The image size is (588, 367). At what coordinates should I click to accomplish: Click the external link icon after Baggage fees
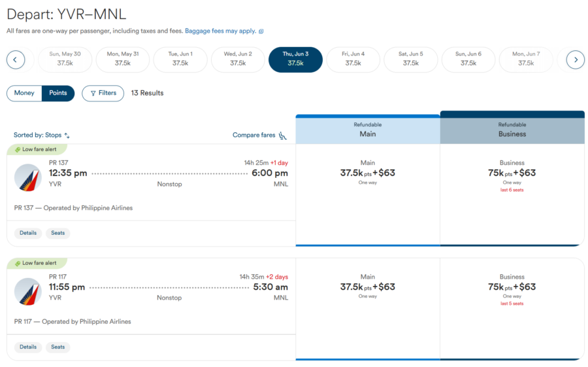[261, 31]
